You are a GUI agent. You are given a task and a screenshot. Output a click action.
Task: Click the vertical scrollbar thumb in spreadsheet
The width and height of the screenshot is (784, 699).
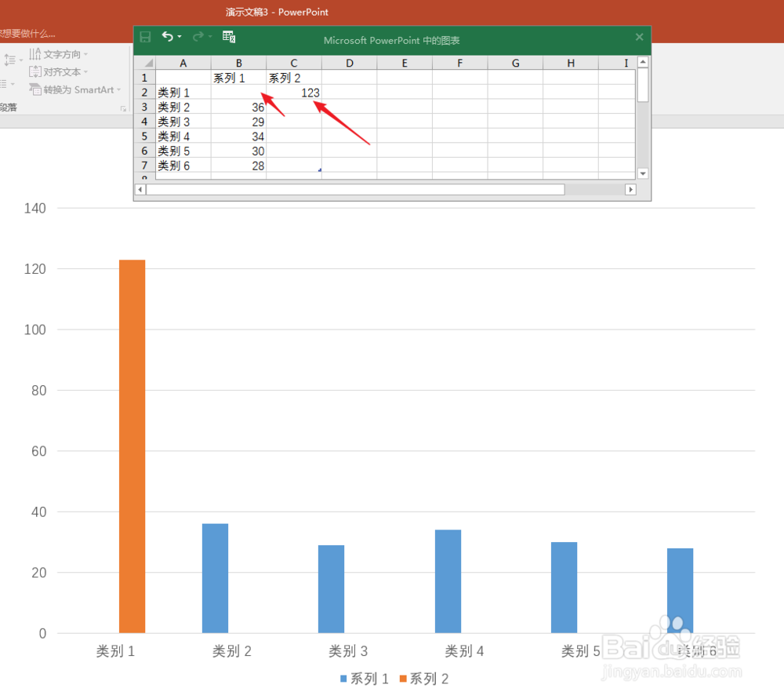(x=643, y=85)
